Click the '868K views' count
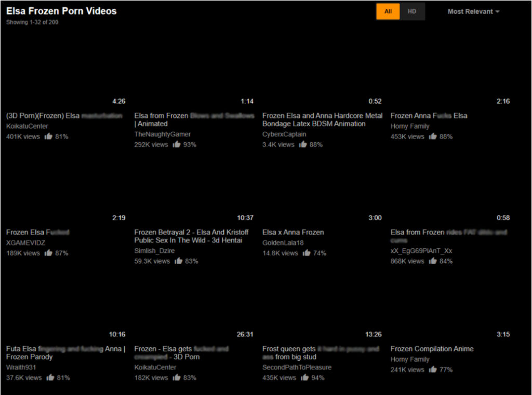The width and height of the screenshot is (532, 395). point(407,261)
